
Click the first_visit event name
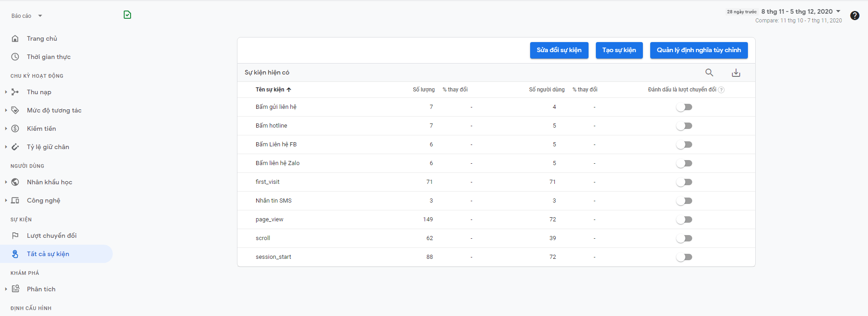click(x=268, y=182)
